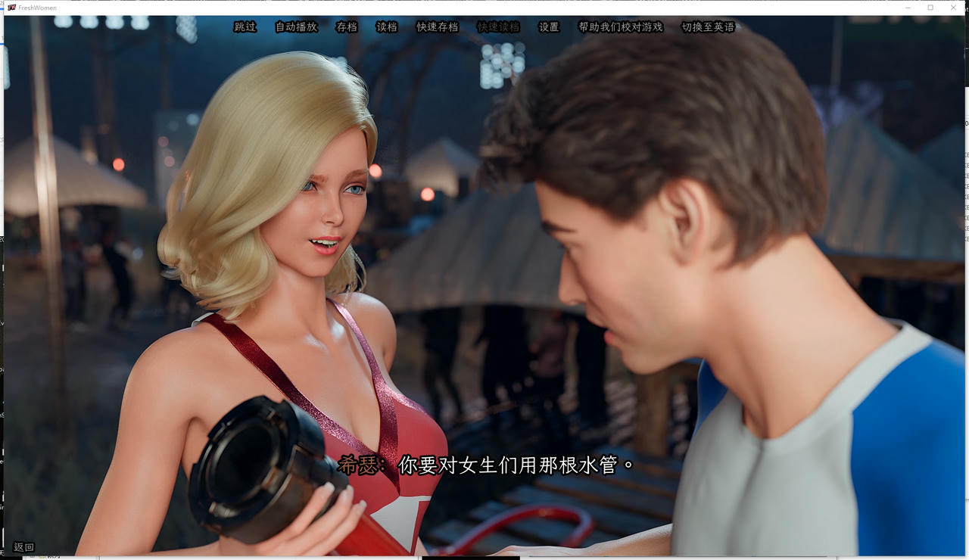This screenshot has width=969, height=560.
Task: Open the 帮助我们校对游戏 proofreading link
Action: [x=621, y=26]
